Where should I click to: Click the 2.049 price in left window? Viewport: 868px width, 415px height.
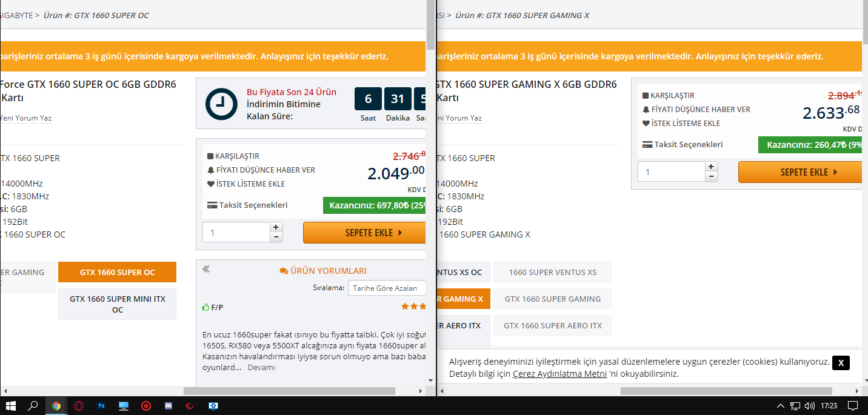pos(396,174)
